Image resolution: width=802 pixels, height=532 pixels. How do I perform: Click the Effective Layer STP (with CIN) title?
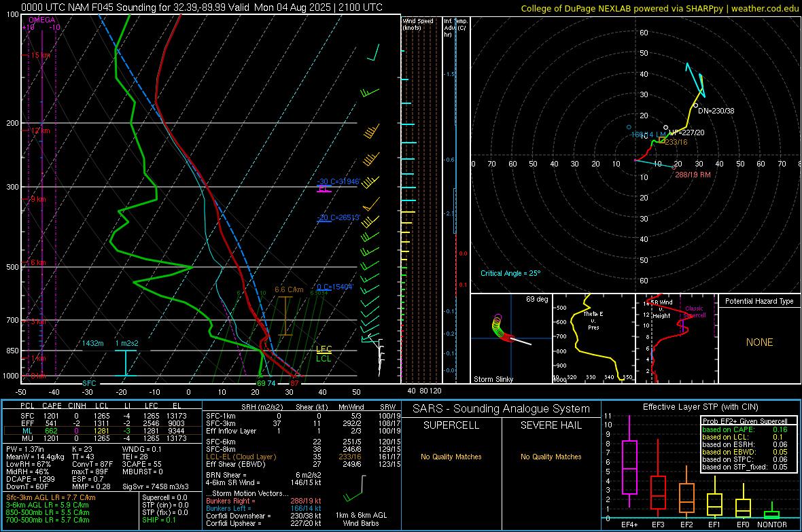tap(700, 407)
